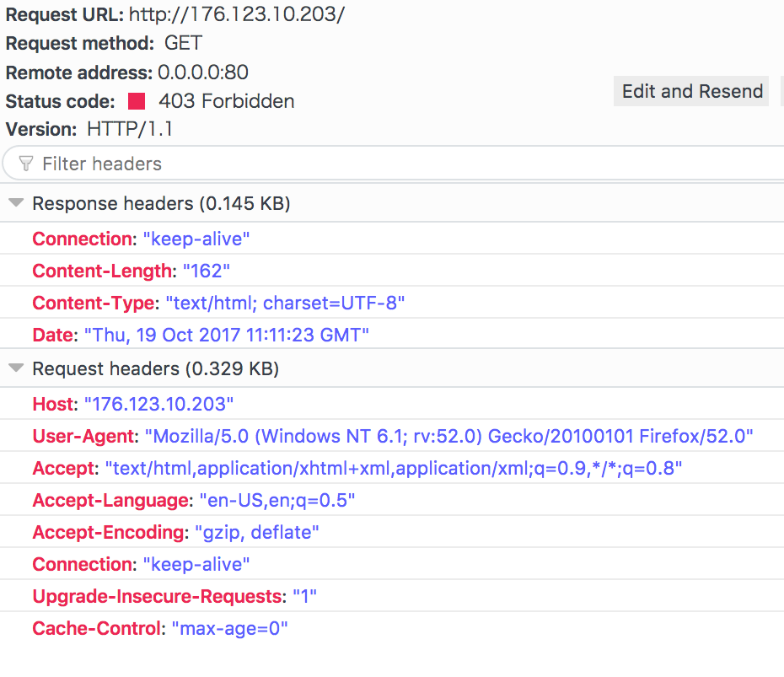Click the Date Thu, 19 Oct 2017 header
The image size is (784, 677).
pyautogui.click(x=392, y=335)
